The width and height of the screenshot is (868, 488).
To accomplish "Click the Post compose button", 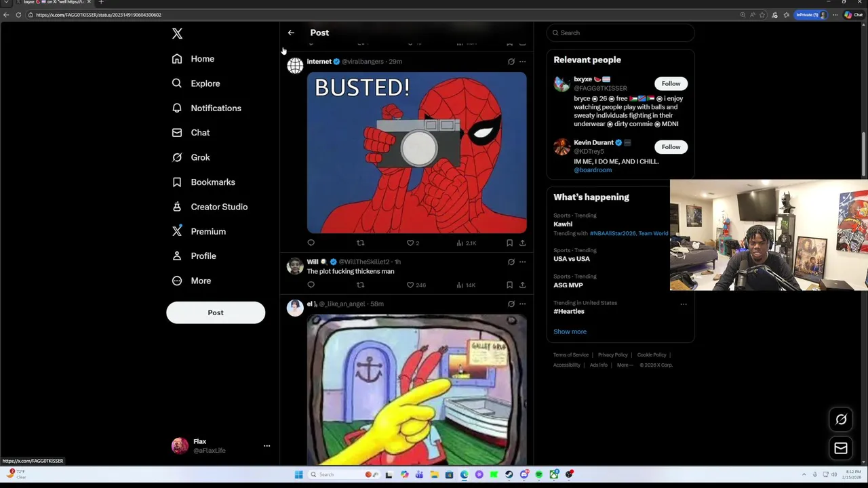I will [x=216, y=312].
